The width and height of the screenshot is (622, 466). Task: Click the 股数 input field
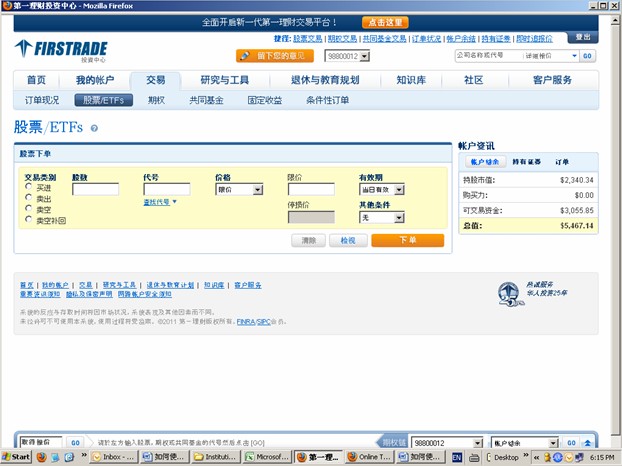click(x=95, y=189)
